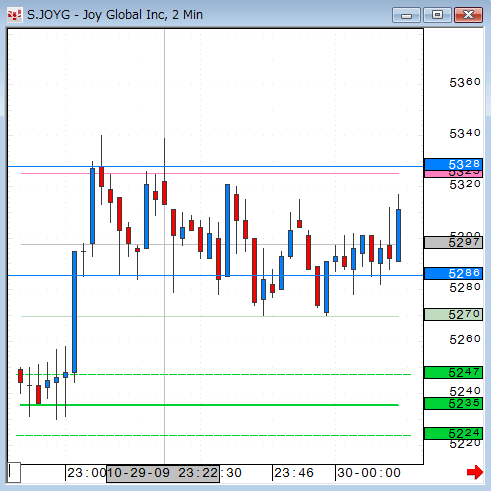Click the window title 'S.JOYG - Joy Global Inc, 2 Min'
The height and width of the screenshot is (491, 491).
115,15
